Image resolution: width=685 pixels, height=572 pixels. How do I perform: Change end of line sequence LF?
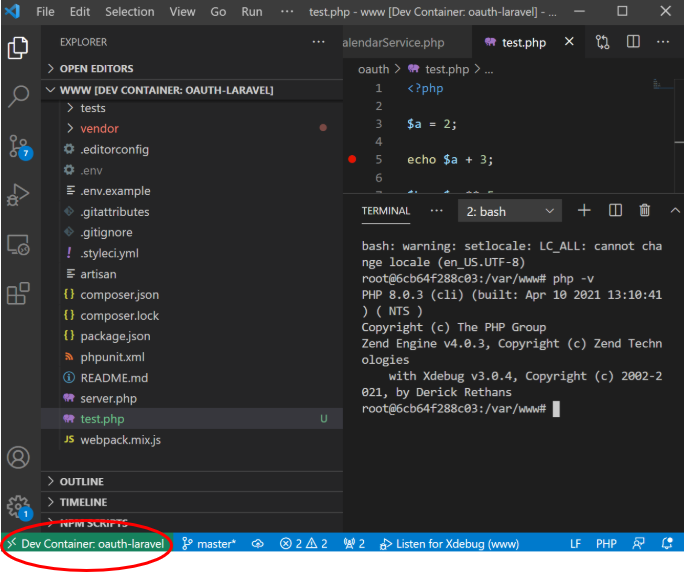pyautogui.click(x=575, y=544)
